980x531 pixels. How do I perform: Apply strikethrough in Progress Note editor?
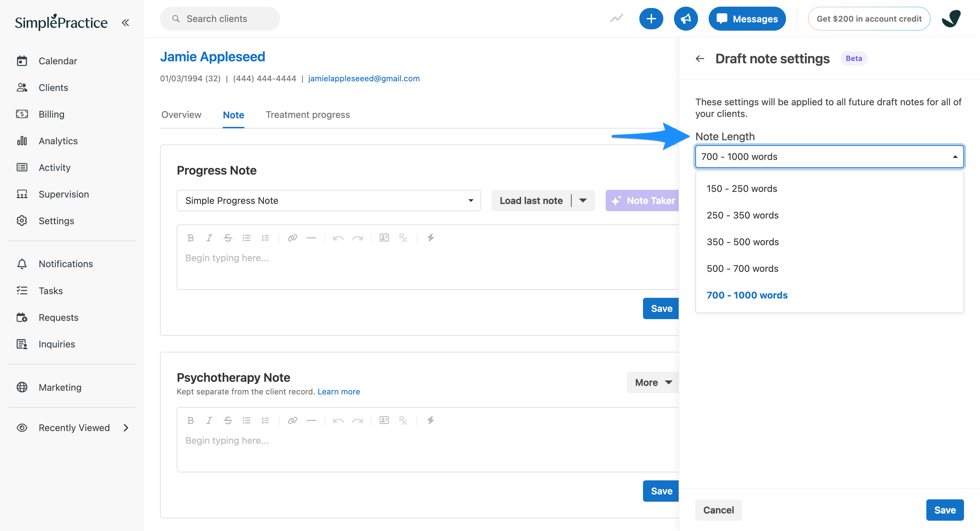[227, 238]
